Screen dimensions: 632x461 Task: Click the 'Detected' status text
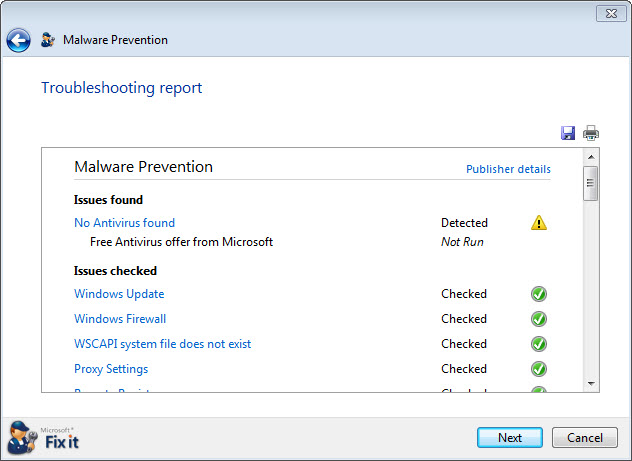464,222
